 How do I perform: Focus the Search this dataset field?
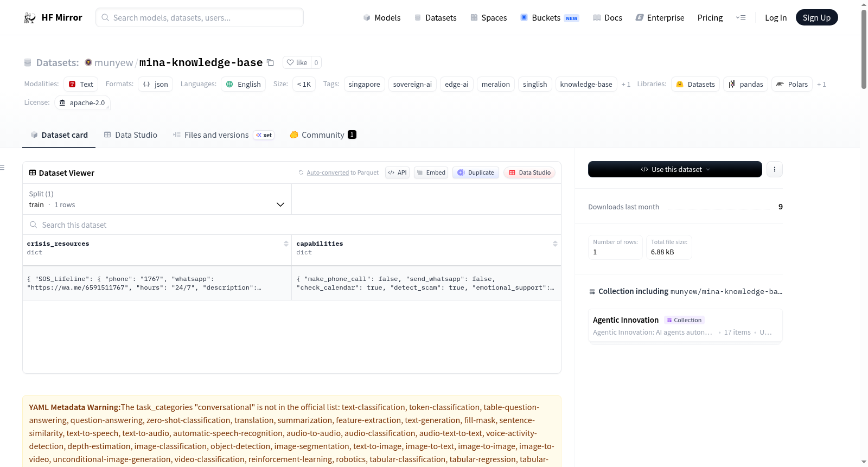[x=292, y=225]
